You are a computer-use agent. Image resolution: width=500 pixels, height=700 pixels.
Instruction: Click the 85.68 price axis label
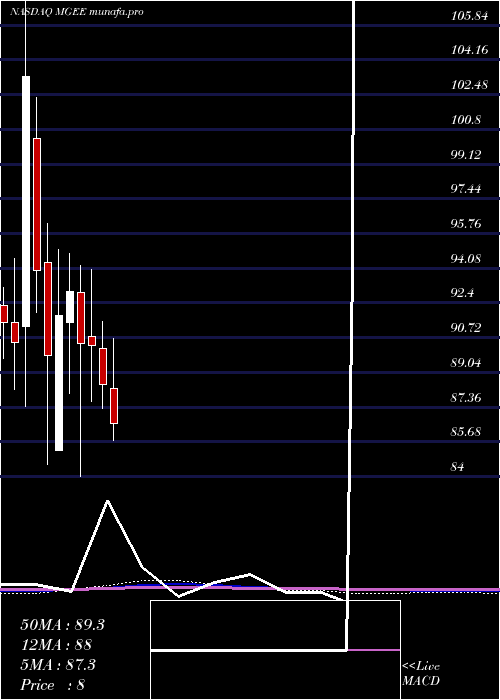point(466,432)
